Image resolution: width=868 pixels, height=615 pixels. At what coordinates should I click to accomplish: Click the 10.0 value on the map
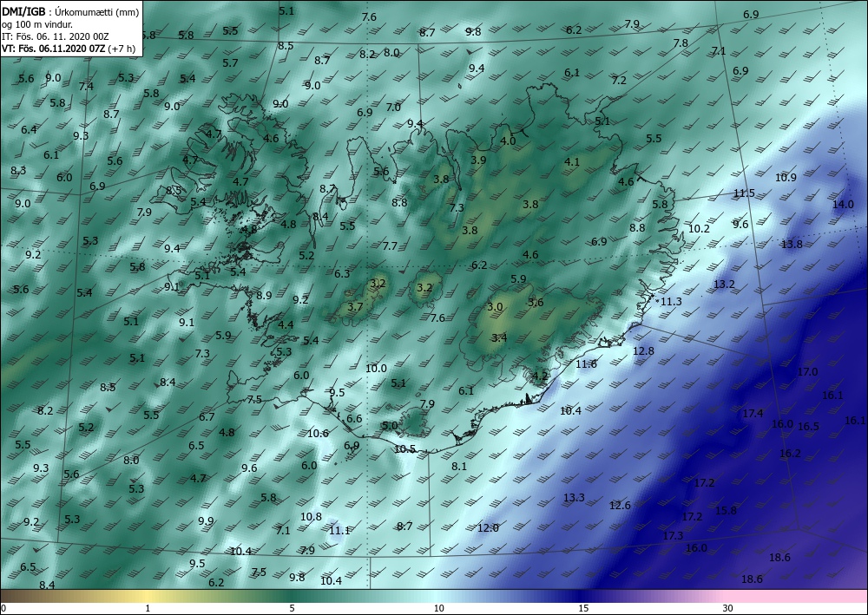pyautogui.click(x=376, y=369)
